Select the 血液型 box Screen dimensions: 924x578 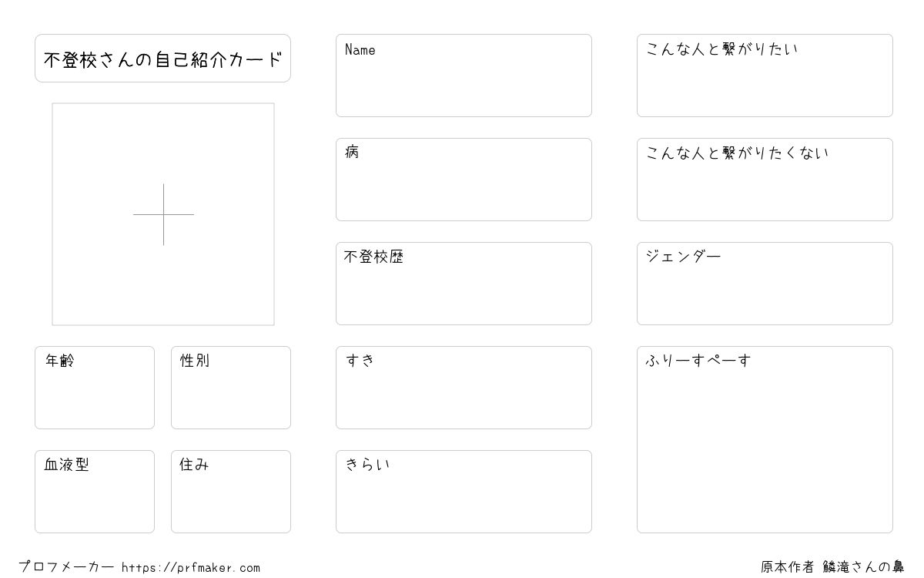point(95,492)
